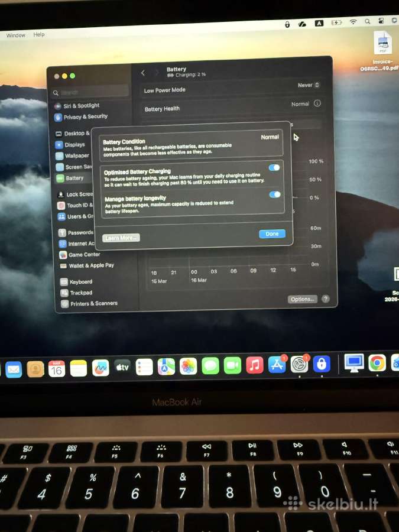Click the Options... button in Battery pane
Viewport: 399px width, 532px height.
coord(303,299)
